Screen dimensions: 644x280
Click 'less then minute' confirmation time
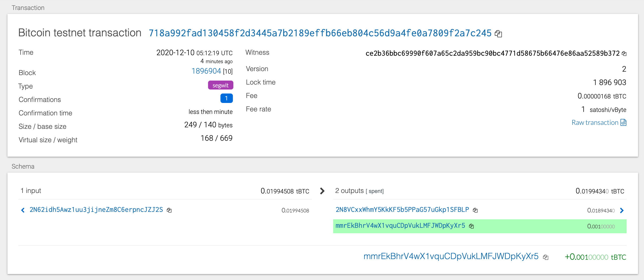pos(211,112)
